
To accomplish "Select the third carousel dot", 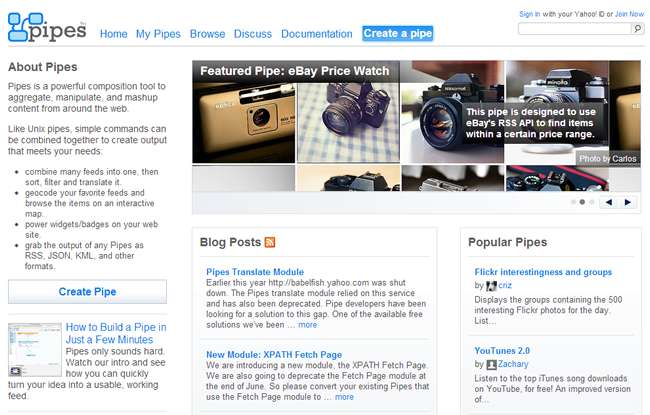I will tap(592, 202).
